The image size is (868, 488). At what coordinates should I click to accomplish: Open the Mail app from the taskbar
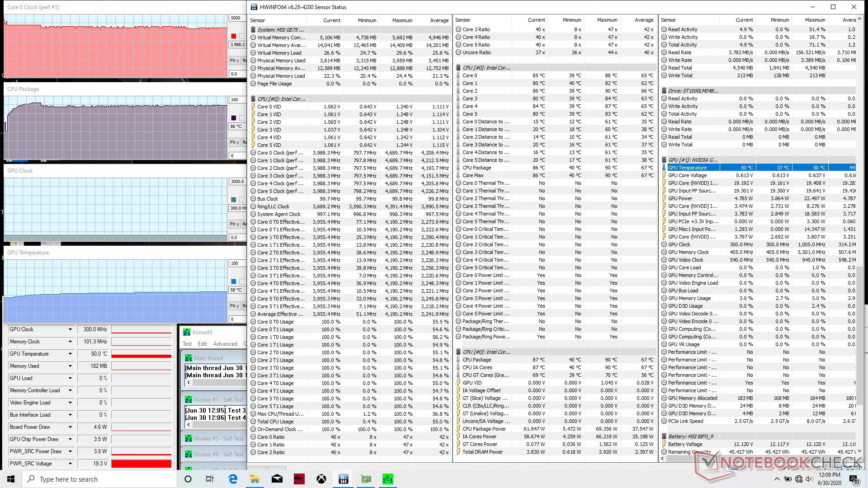click(x=277, y=479)
